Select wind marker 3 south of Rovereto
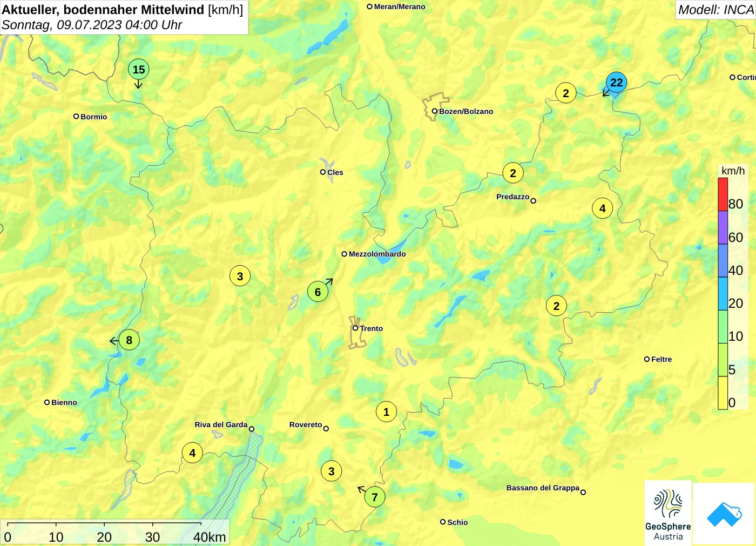Image resolution: width=756 pixels, height=546 pixels. [x=332, y=471]
